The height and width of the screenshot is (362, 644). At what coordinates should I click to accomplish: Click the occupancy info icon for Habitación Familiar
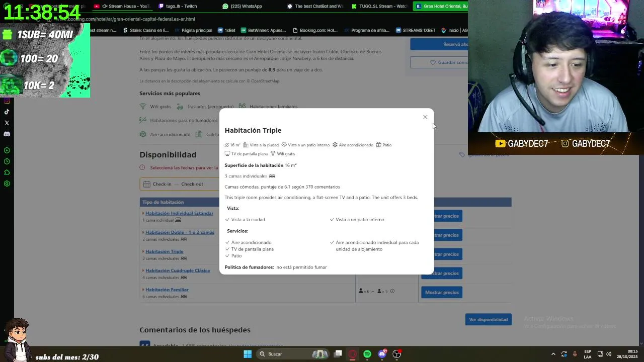coord(392,291)
